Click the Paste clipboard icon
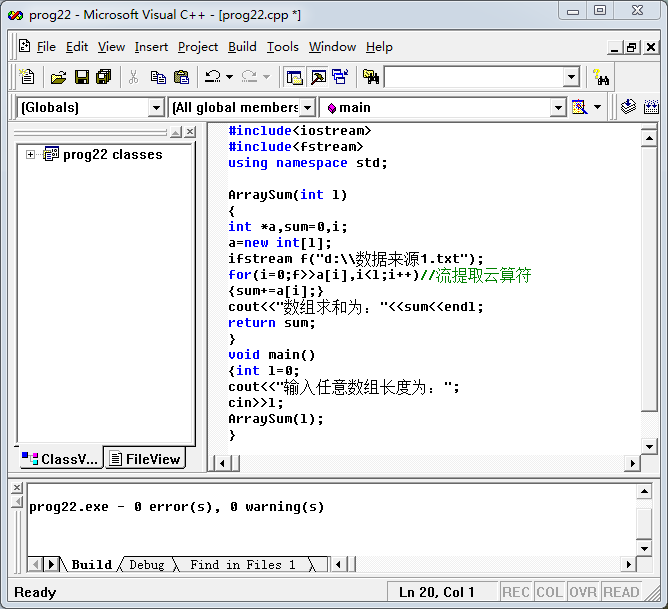 [x=181, y=77]
